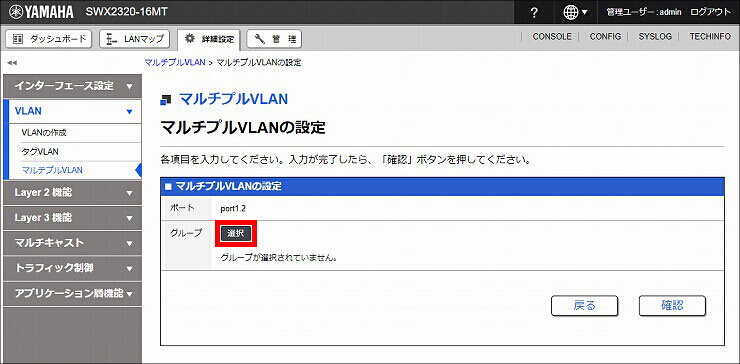
Task: Click the グループが選択されていません message
Action: pyautogui.click(x=278, y=258)
